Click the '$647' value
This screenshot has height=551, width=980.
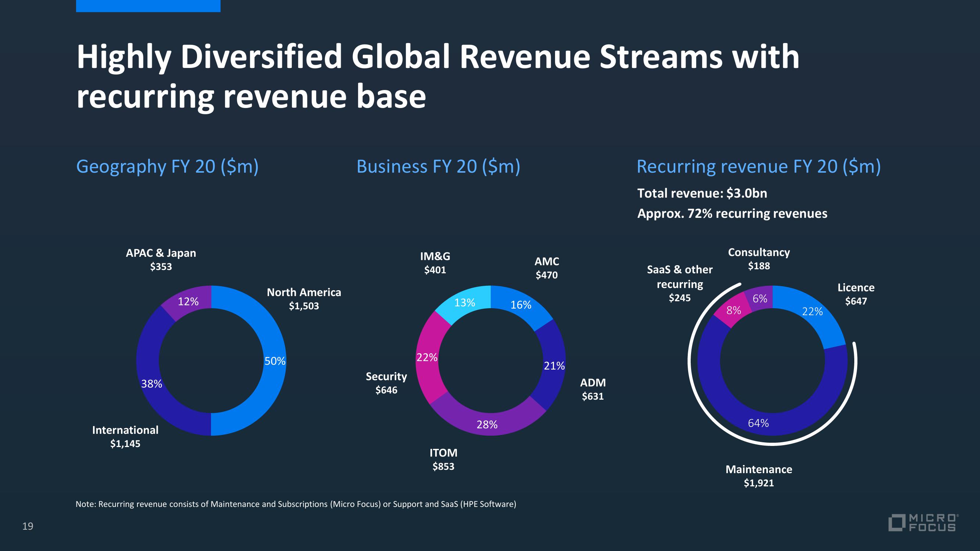[x=856, y=301]
